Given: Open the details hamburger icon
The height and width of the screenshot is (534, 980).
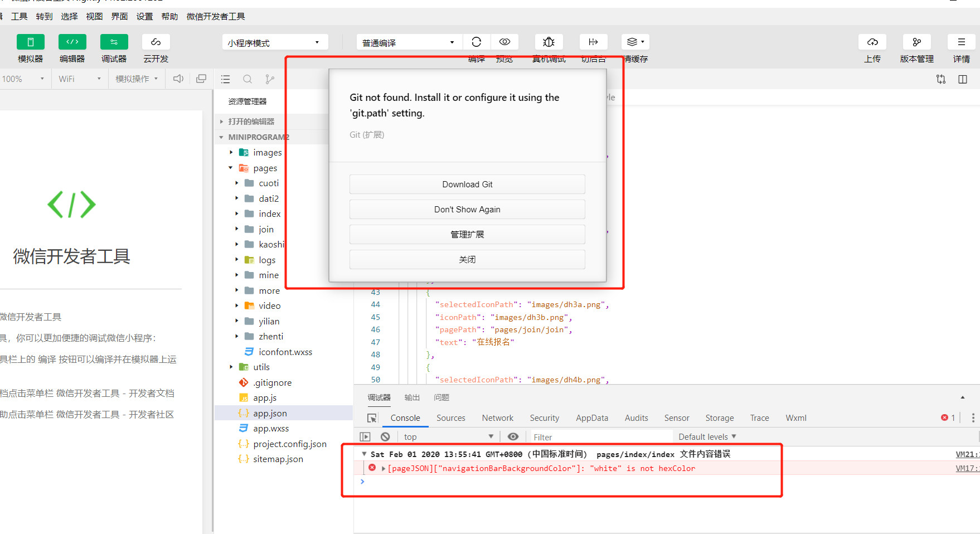Looking at the screenshot, I should pos(962,42).
